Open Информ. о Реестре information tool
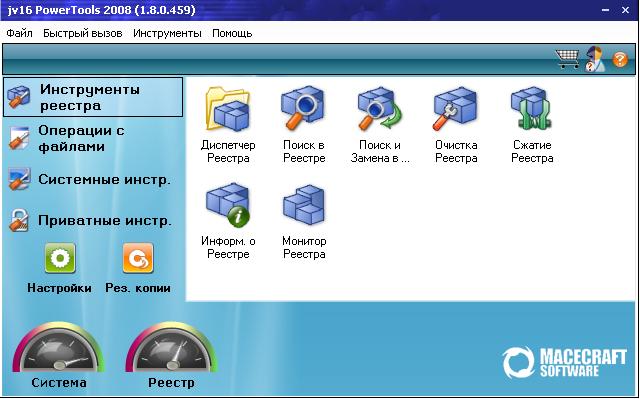 point(228,205)
